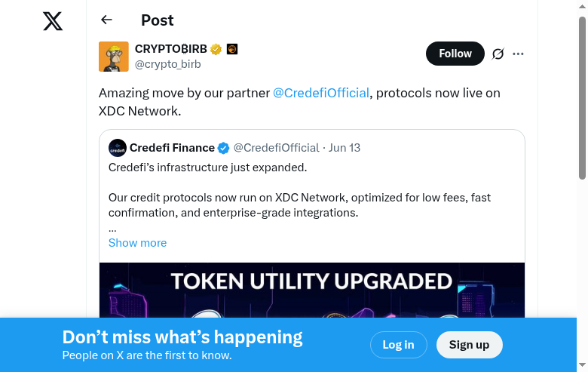
Task: Click Credefi Finance's round profile avatar
Action: point(117,148)
